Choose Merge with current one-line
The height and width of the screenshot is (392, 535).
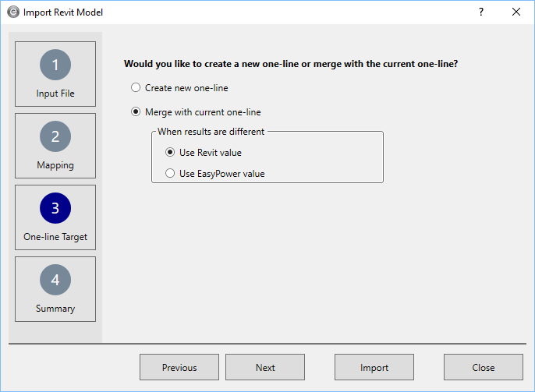(x=136, y=112)
